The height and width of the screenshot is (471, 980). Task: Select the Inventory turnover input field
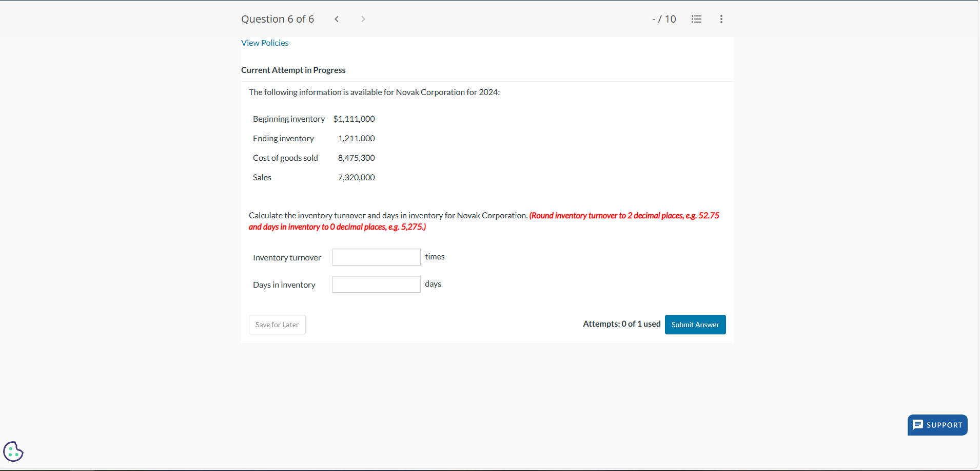click(376, 257)
